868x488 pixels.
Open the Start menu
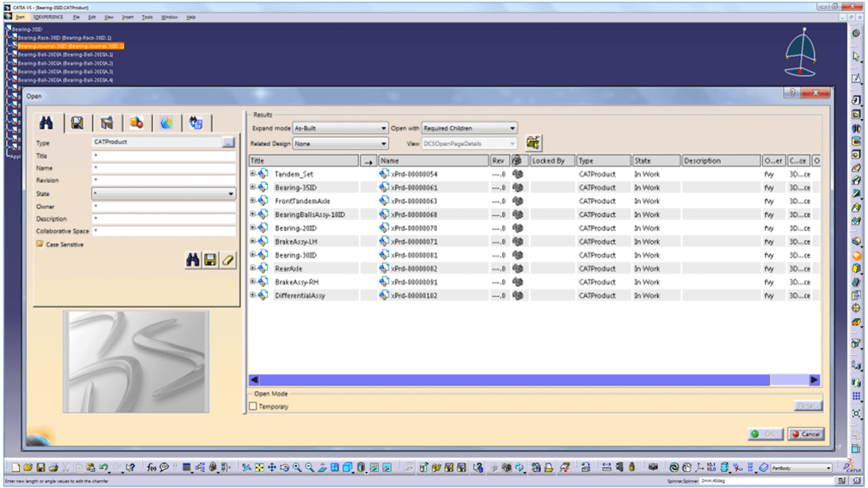click(20, 17)
